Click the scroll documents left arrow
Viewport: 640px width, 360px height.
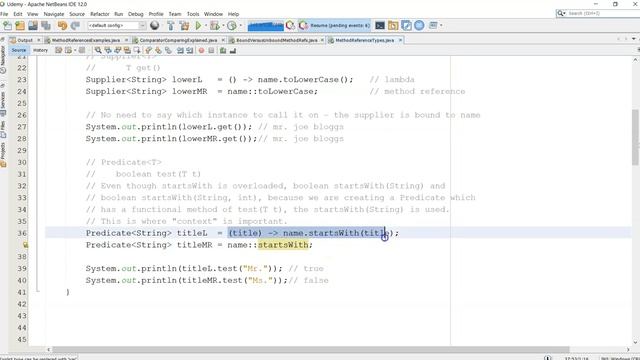[x=619, y=39]
